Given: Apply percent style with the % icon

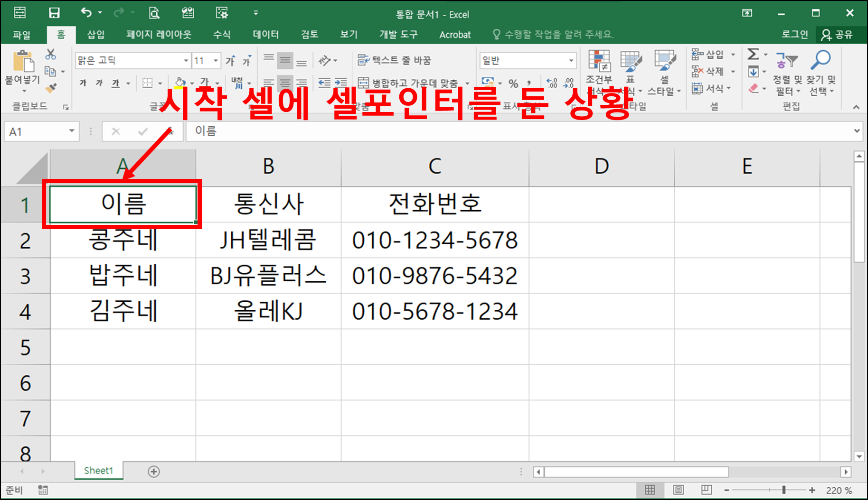Looking at the screenshot, I should point(513,83).
